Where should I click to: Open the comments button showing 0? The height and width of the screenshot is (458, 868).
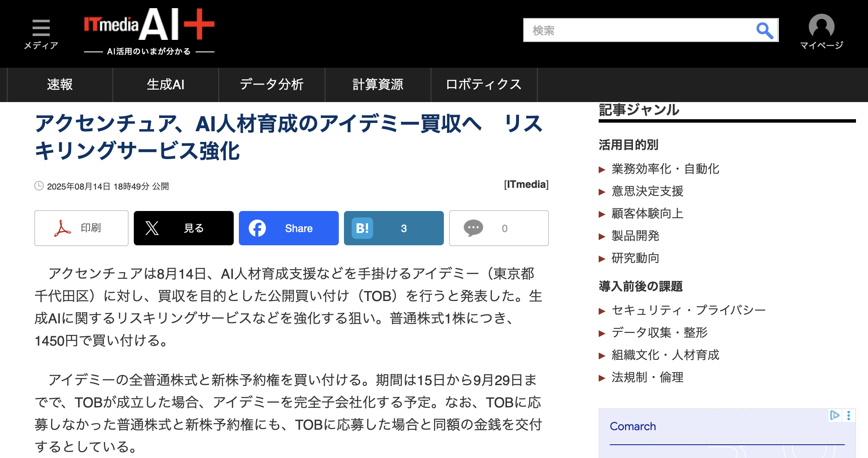[x=499, y=228]
